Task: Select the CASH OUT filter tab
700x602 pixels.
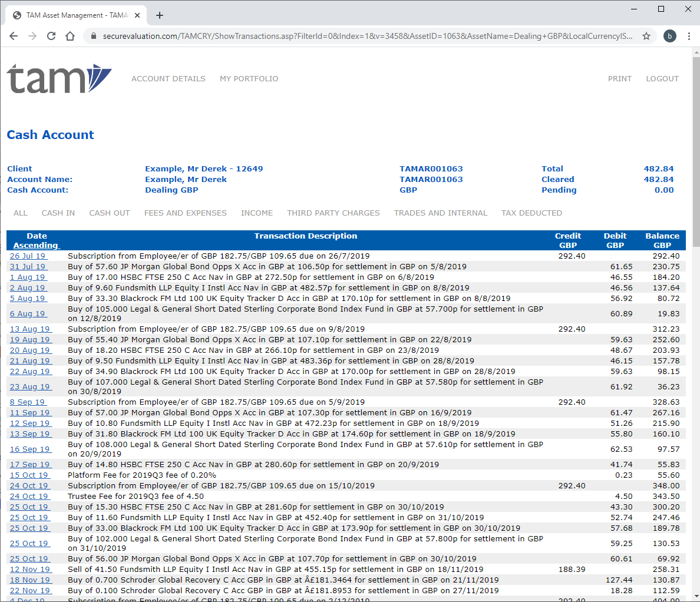Action: click(x=110, y=213)
